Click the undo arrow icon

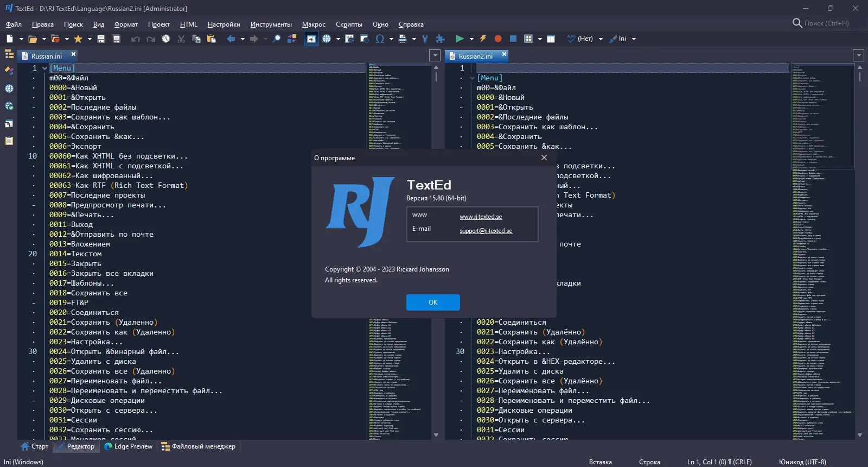coord(136,39)
